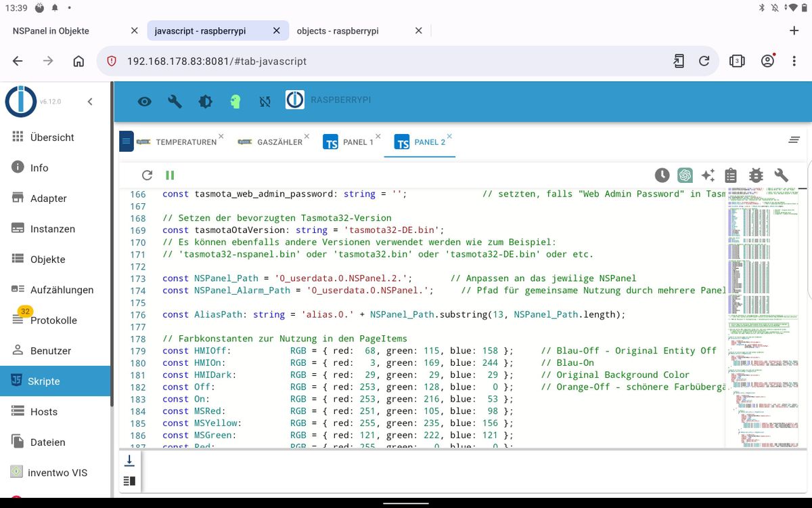This screenshot has width=812, height=508.
Task: Pause the running script
Action: click(170, 175)
